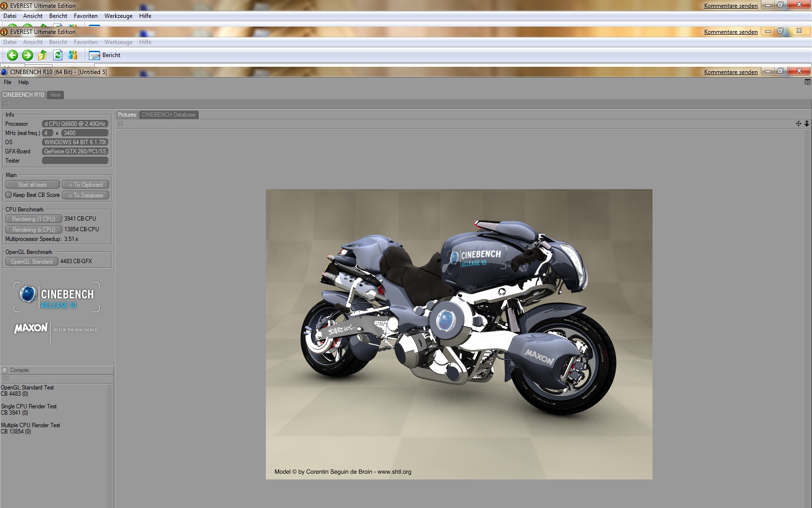
Task: Open Ansicht menu in the back EVEREST window
Action: click(x=33, y=16)
